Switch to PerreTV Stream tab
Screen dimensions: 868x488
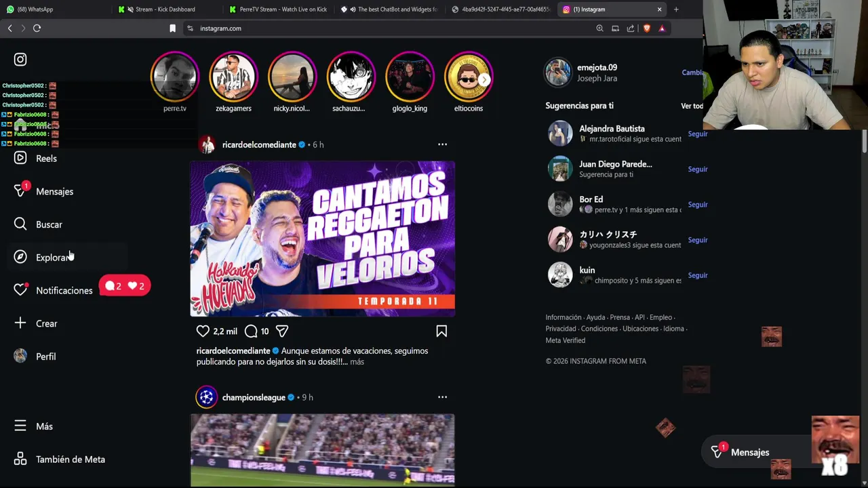pos(278,9)
